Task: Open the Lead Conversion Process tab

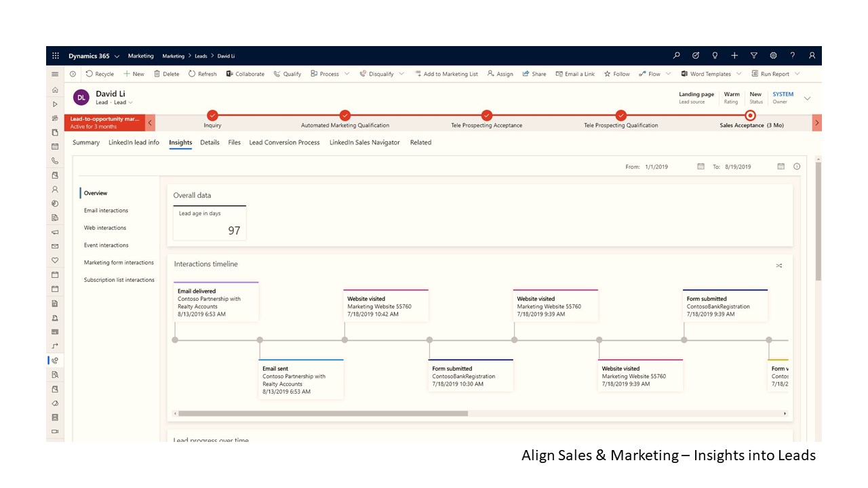Action: [x=284, y=142]
